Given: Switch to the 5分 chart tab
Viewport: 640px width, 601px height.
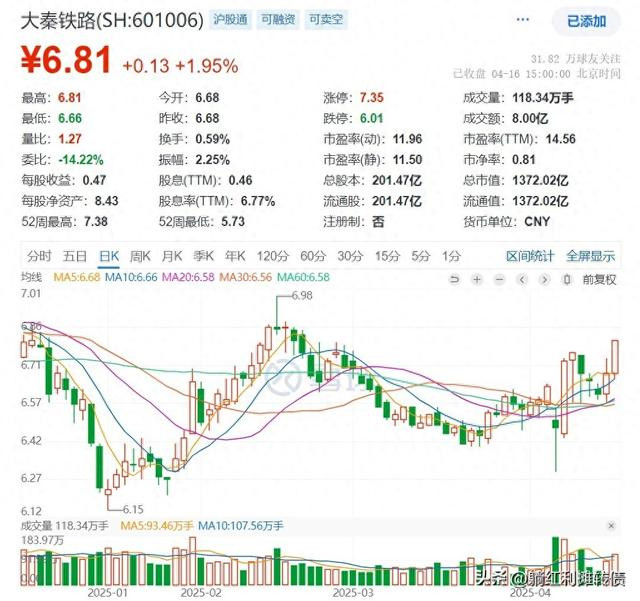Looking at the screenshot, I should pos(420,256).
